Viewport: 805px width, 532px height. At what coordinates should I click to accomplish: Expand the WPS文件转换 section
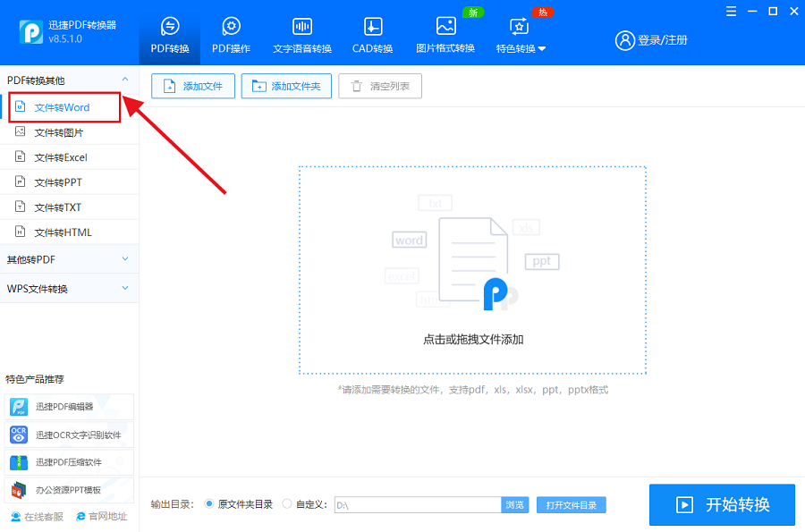pyautogui.click(x=69, y=288)
